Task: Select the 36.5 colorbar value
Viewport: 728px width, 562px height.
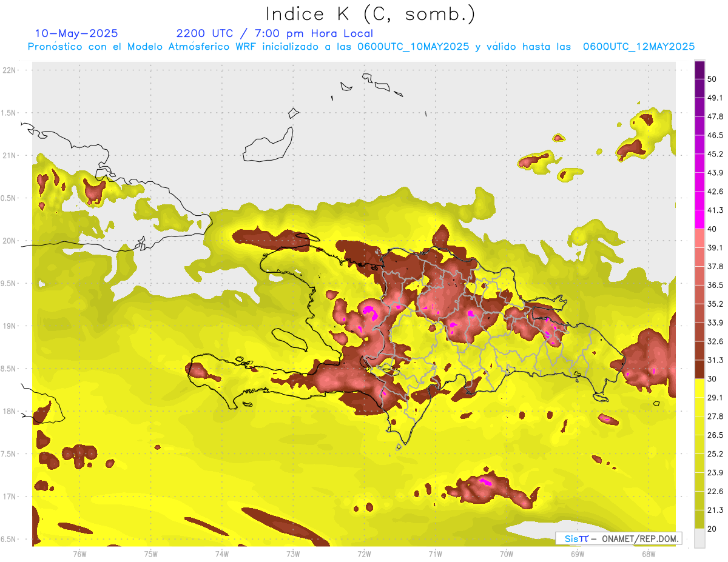Action: coord(715,285)
